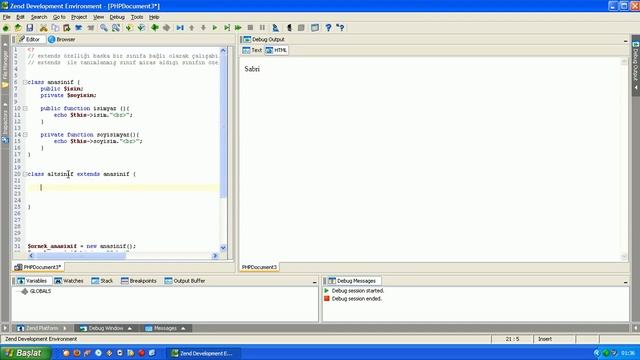This screenshot has height=360, width=640.
Task: Click the gray up-arrow step icon
Action: 191,28
